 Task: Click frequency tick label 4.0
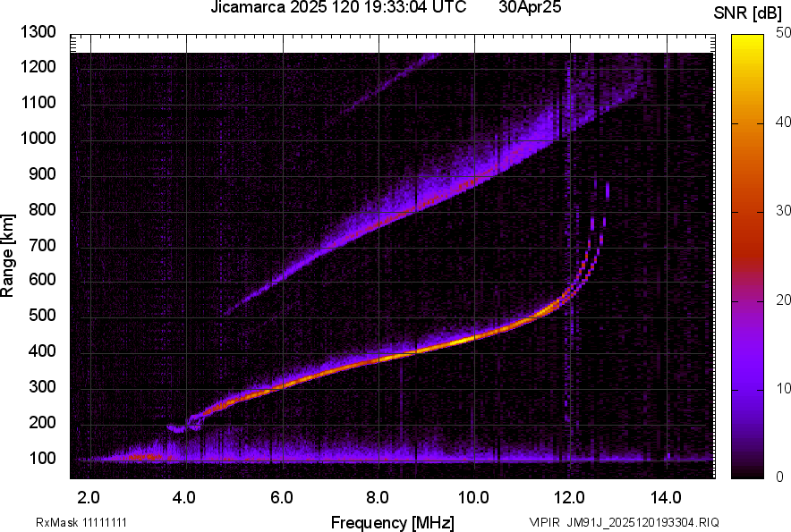183,498
